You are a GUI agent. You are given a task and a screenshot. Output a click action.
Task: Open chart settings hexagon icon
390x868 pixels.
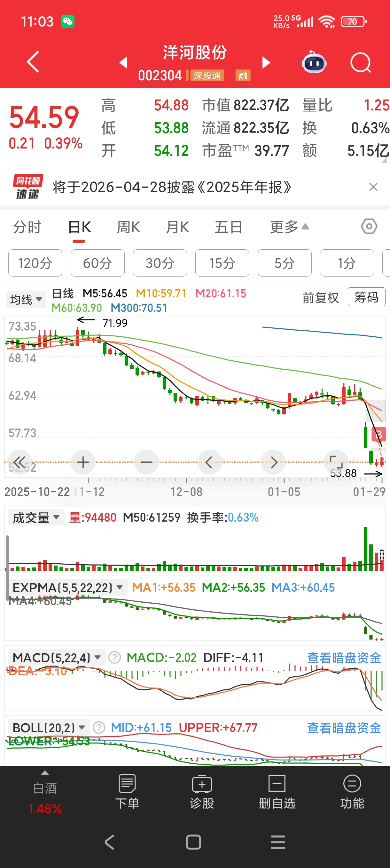(x=369, y=226)
